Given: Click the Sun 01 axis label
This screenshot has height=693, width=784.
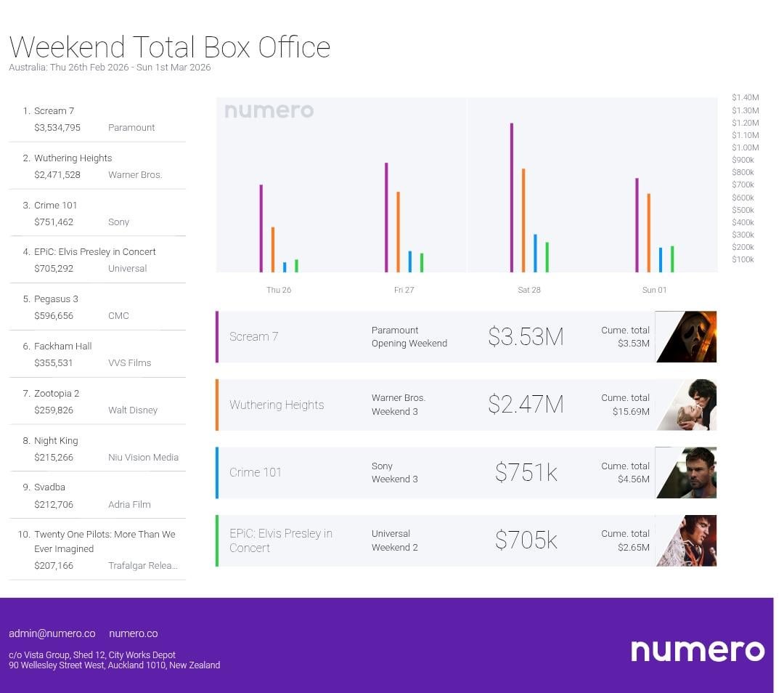Looking at the screenshot, I should [654, 290].
